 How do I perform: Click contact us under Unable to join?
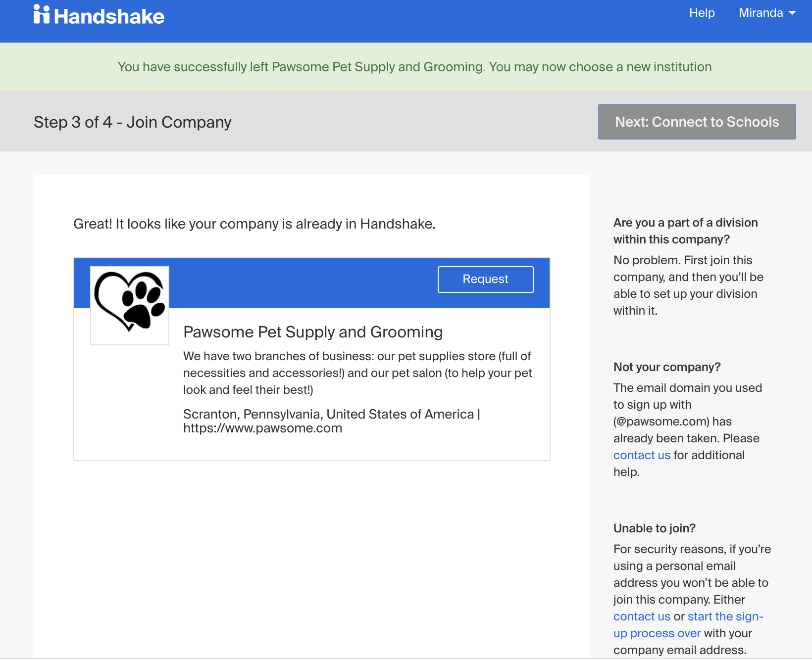pyautogui.click(x=642, y=616)
